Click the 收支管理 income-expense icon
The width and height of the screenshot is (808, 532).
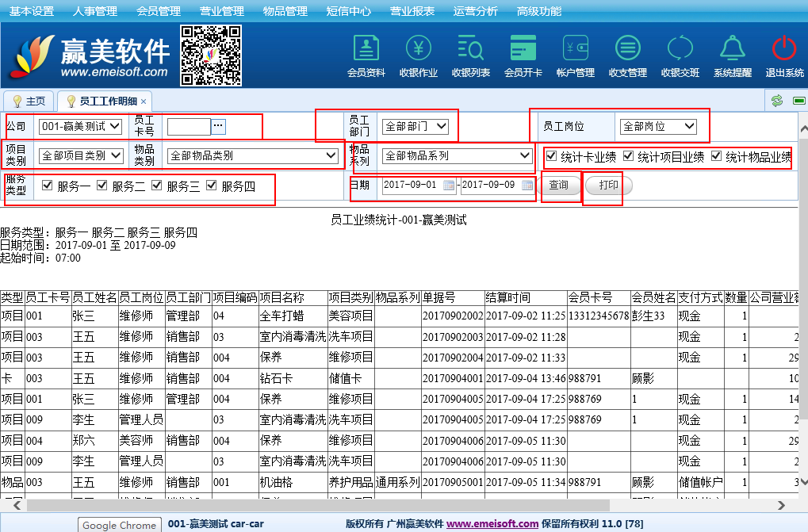628,49
